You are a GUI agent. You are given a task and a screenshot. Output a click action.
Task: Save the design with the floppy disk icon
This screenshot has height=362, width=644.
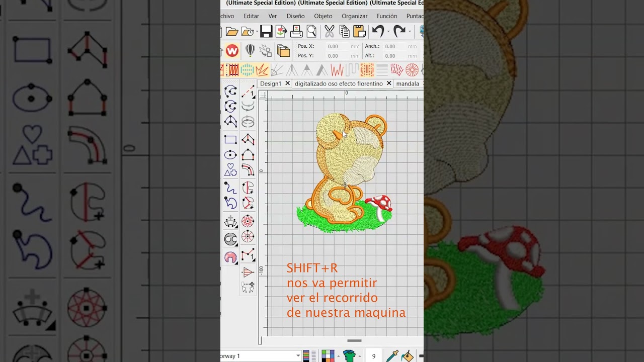tap(266, 32)
